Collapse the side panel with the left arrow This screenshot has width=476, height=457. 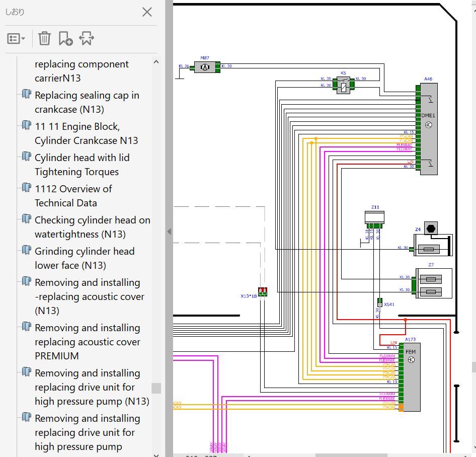point(169,232)
